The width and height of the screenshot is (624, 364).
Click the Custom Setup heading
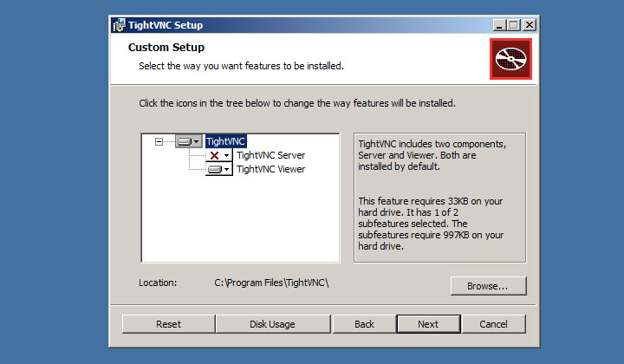pos(166,48)
